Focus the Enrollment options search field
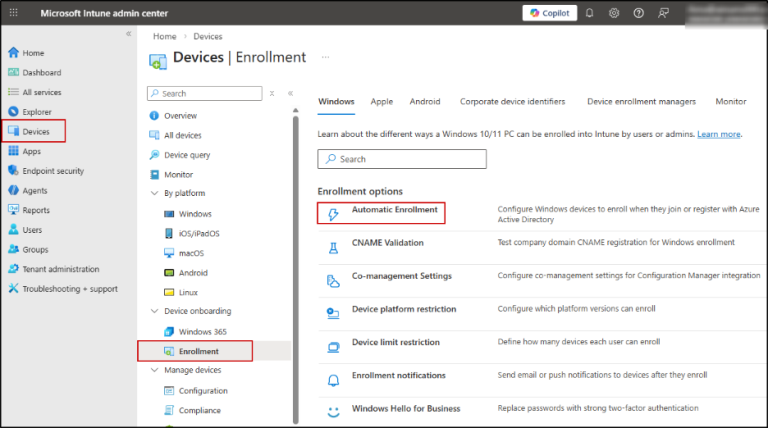The width and height of the screenshot is (768, 428). [402, 159]
